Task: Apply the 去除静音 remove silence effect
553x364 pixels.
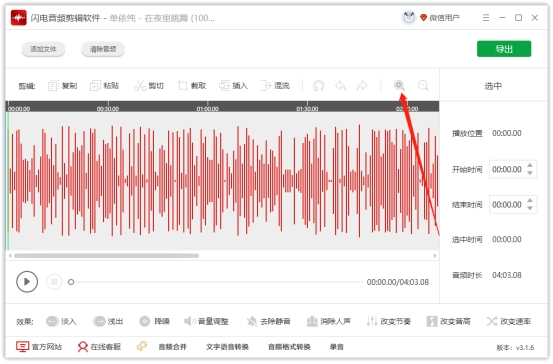Action: [x=268, y=321]
